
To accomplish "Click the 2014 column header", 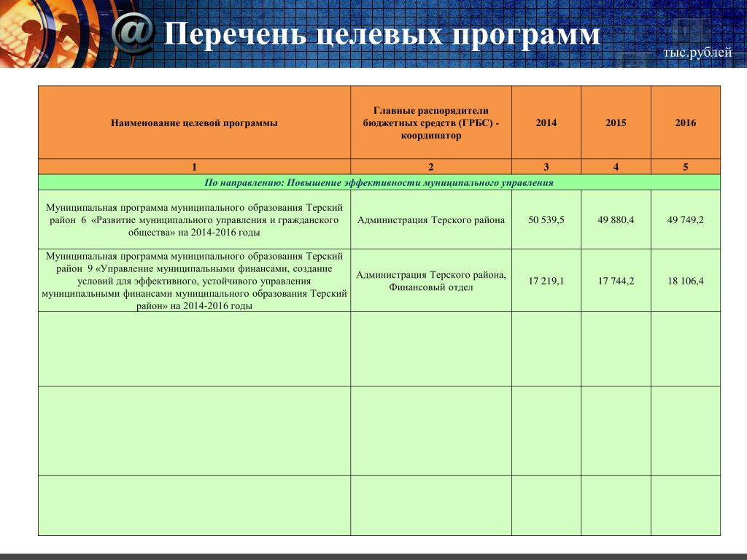I will point(546,122).
